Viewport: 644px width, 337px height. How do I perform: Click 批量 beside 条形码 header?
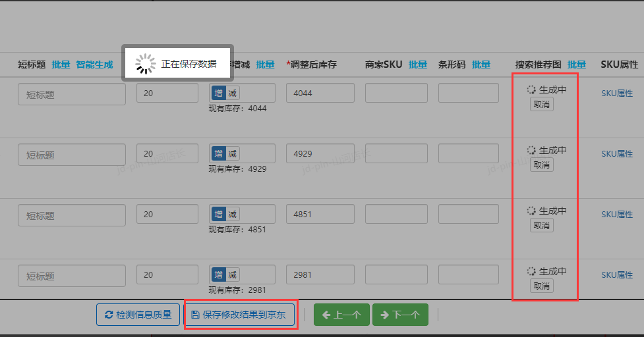[481, 65]
